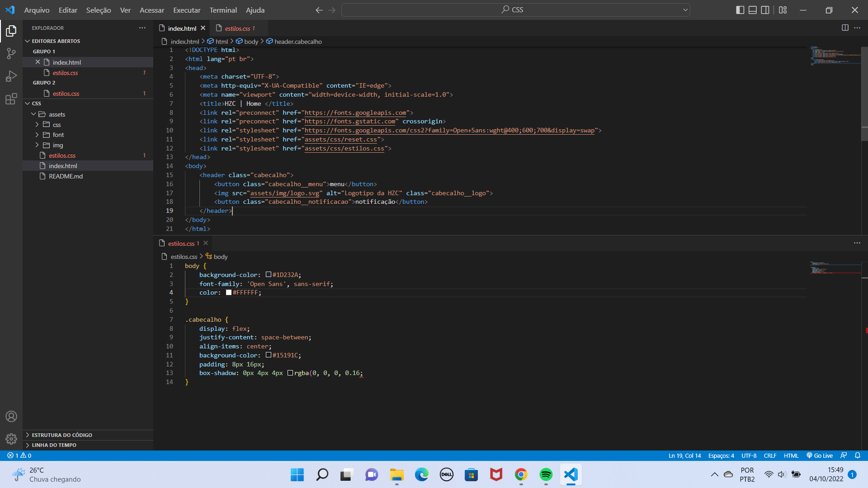This screenshot has width=868, height=488.
Task: Change encoding via UTF-8 status item
Action: coord(749,455)
